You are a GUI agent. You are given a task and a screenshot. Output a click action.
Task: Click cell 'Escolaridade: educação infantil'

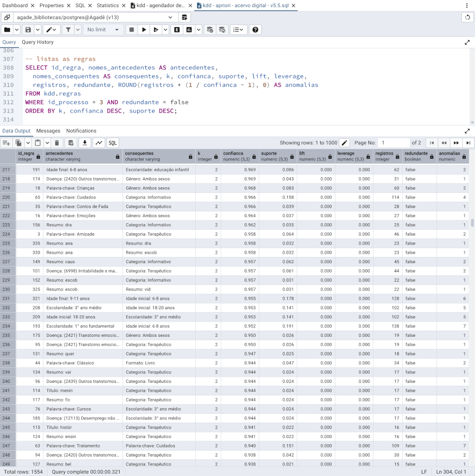[159, 170]
